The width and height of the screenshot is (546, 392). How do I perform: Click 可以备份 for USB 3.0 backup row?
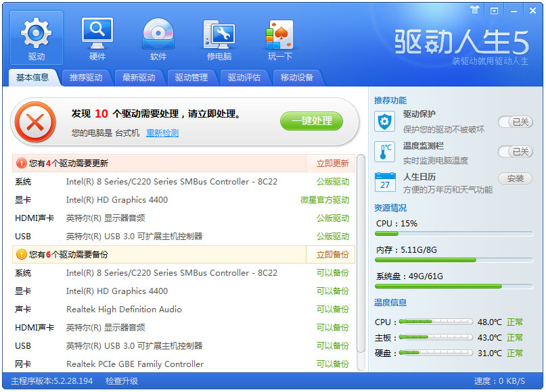[333, 346]
